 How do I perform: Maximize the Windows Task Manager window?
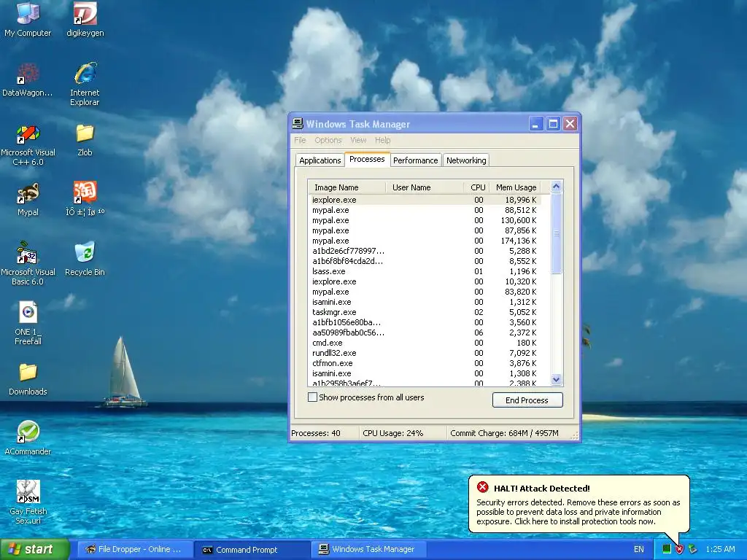(x=553, y=124)
